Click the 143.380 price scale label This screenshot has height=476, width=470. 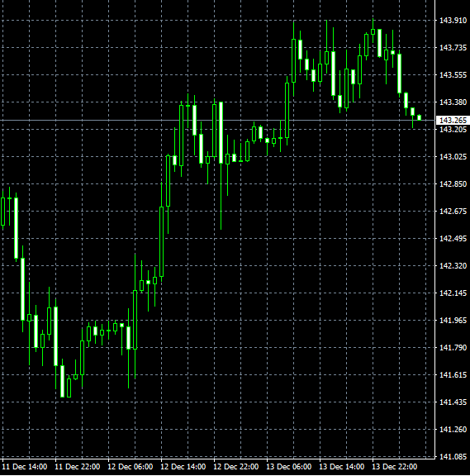(x=453, y=102)
